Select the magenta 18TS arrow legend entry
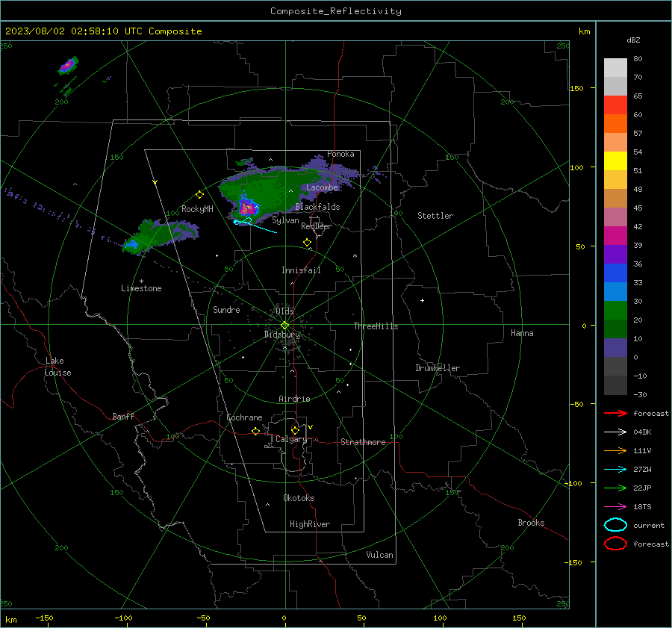The width and height of the screenshot is (672, 628). click(x=615, y=507)
